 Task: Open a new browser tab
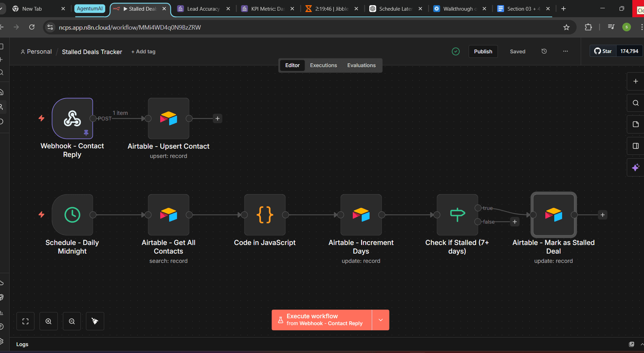563,9
